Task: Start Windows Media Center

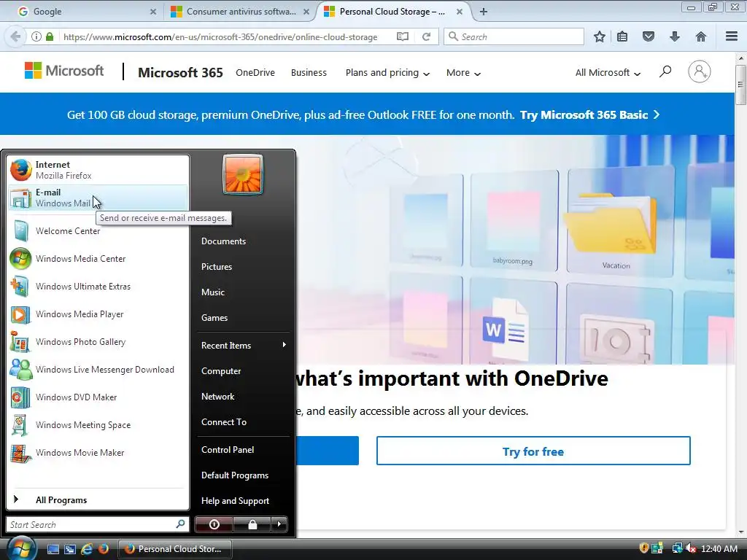Action: [98, 259]
